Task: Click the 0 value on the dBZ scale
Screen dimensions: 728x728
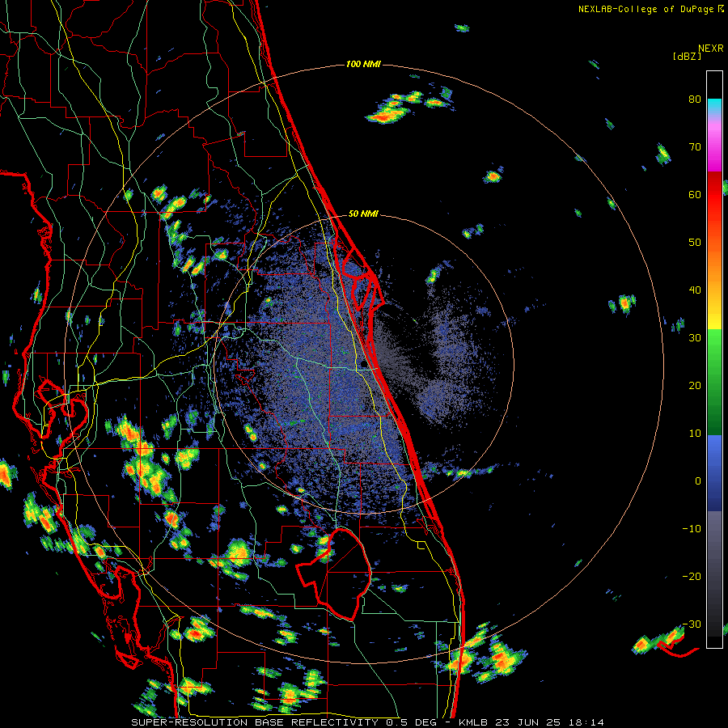Action: 698,481
